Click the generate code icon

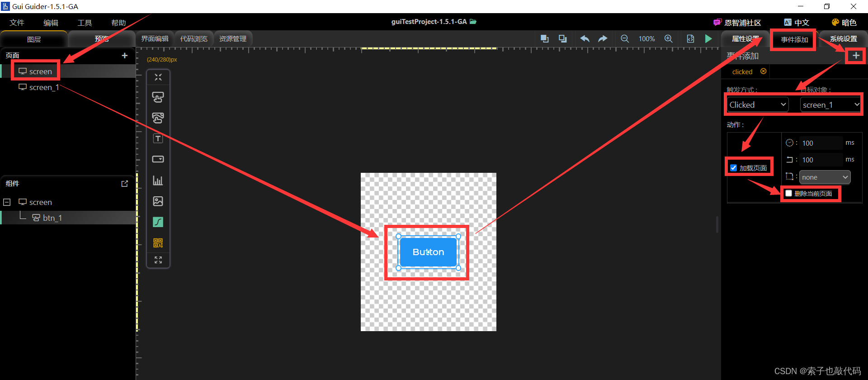click(690, 39)
